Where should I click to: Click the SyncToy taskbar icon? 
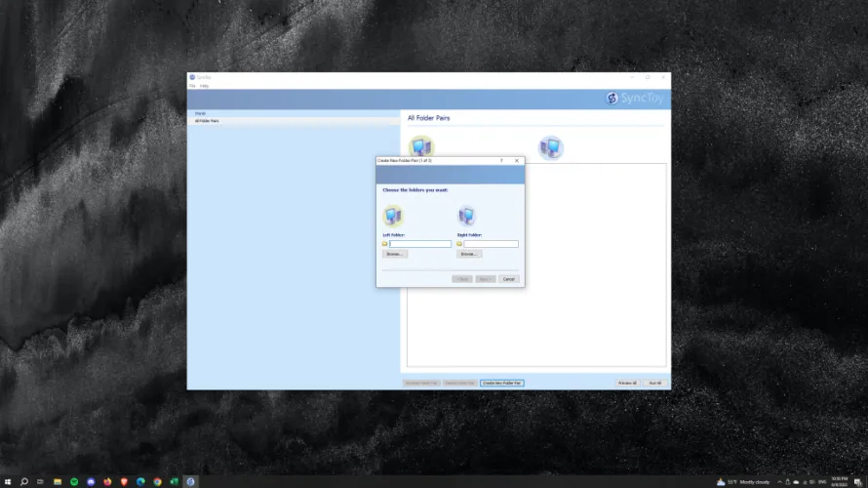click(x=190, y=481)
